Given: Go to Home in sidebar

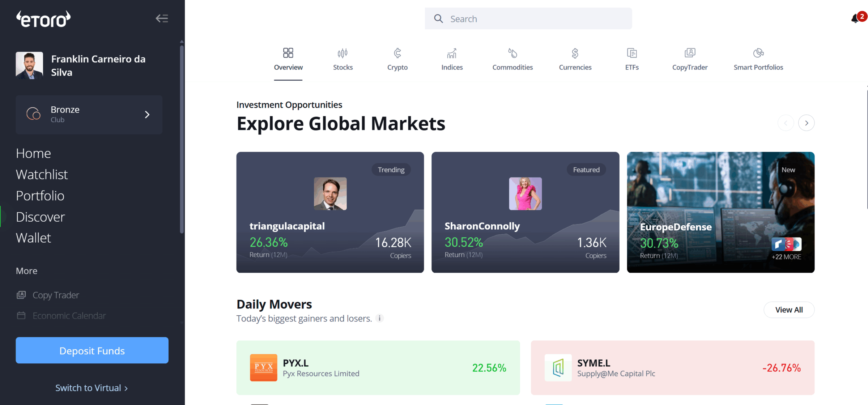Looking at the screenshot, I should tap(33, 153).
